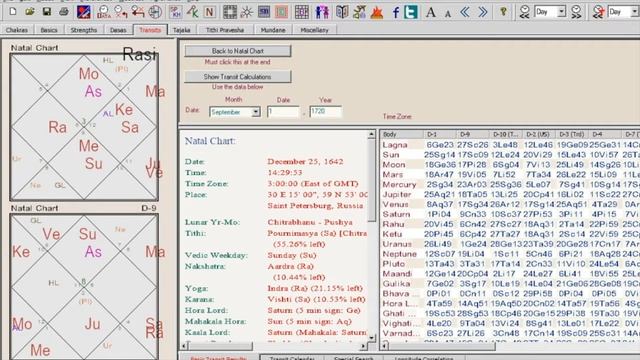Switch to the Tithi Pravesha tab

(x=224, y=30)
